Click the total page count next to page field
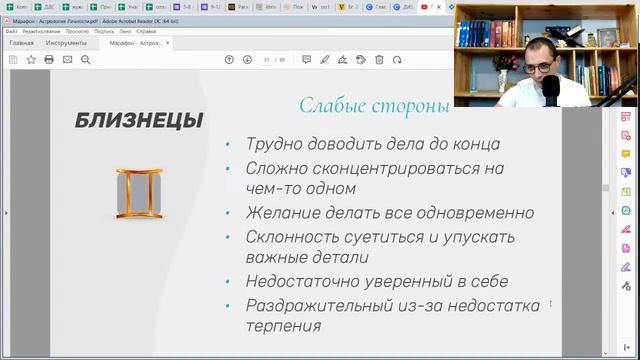 coord(282,60)
